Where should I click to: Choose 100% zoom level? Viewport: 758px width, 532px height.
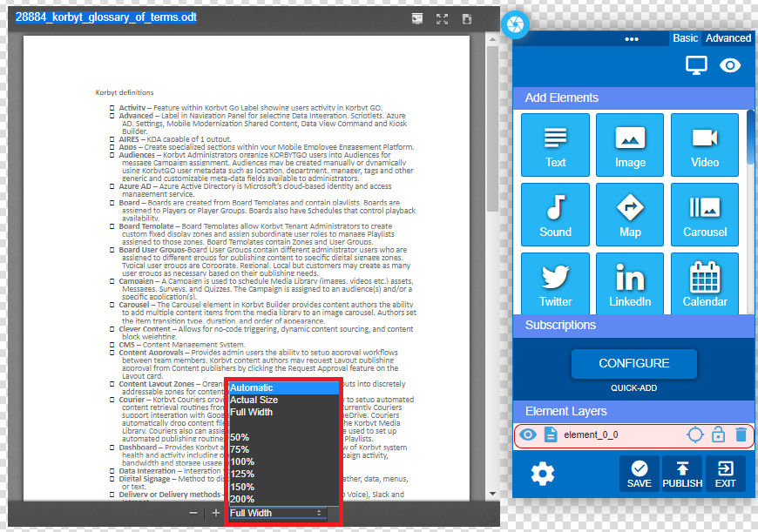point(284,462)
